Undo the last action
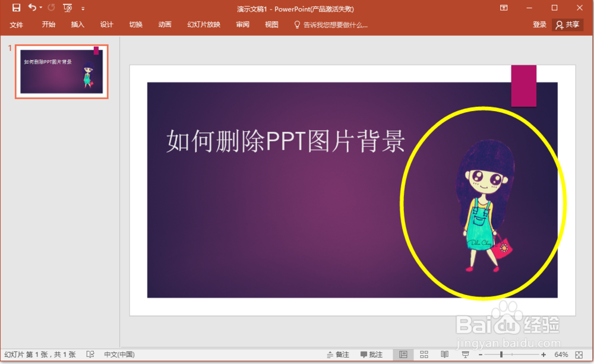The image size is (594, 364). coord(33,8)
